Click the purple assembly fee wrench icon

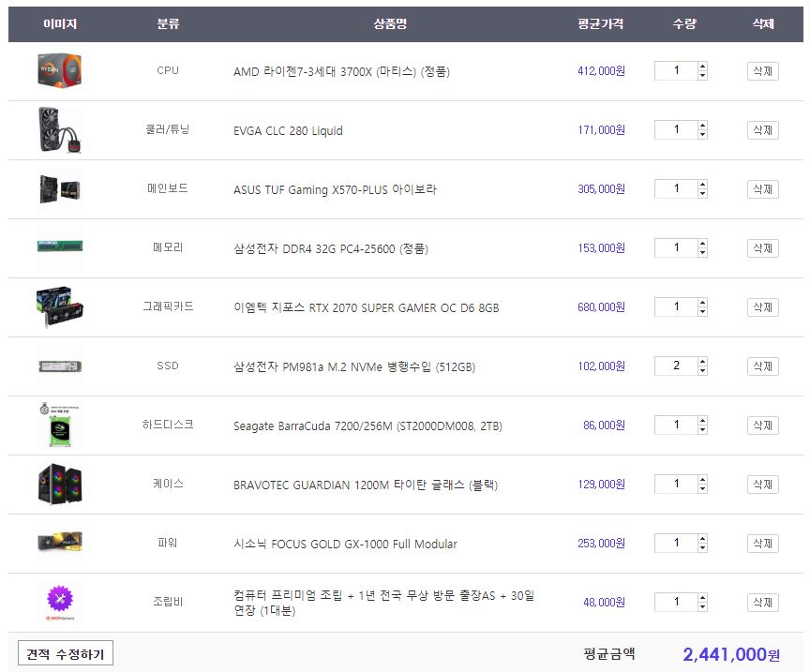point(60,601)
